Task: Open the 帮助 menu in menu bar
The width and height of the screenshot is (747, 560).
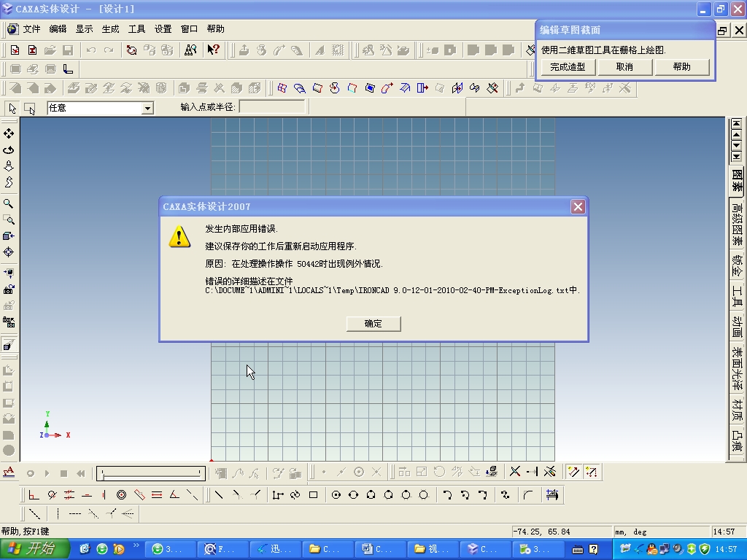Action: [x=215, y=29]
